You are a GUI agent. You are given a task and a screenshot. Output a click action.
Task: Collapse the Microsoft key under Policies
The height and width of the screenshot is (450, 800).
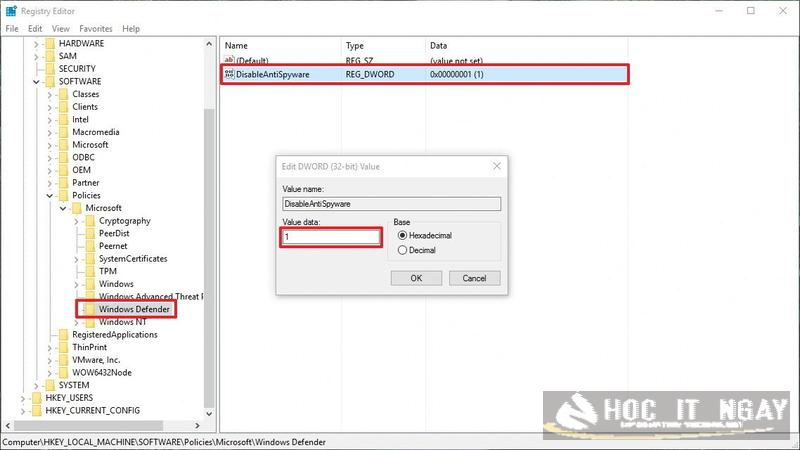coord(63,208)
